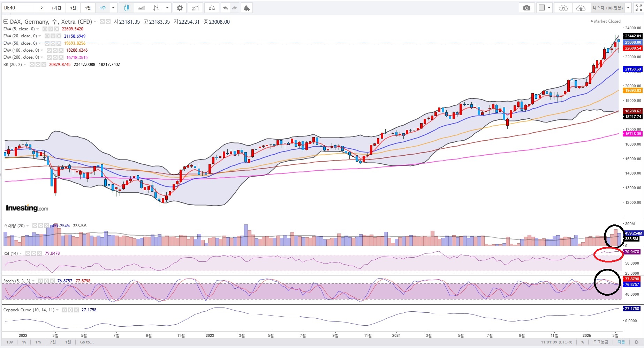Viewport: 644px width, 348px height.
Task: Save chart layout with cloud upload icon
Action: pyautogui.click(x=581, y=8)
